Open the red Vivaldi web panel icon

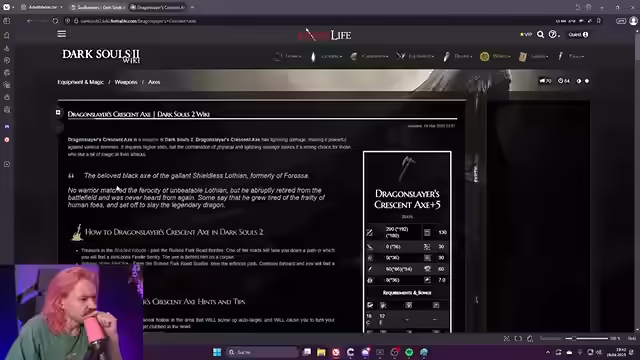pos(7,140)
